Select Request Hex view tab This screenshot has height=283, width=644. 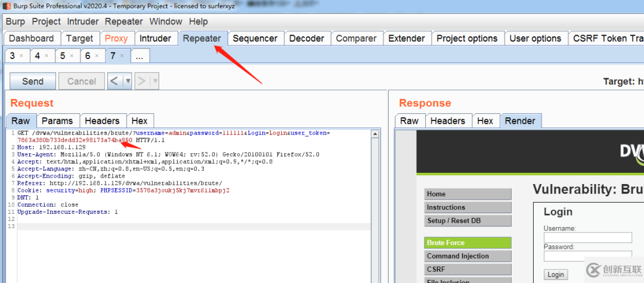tap(140, 121)
